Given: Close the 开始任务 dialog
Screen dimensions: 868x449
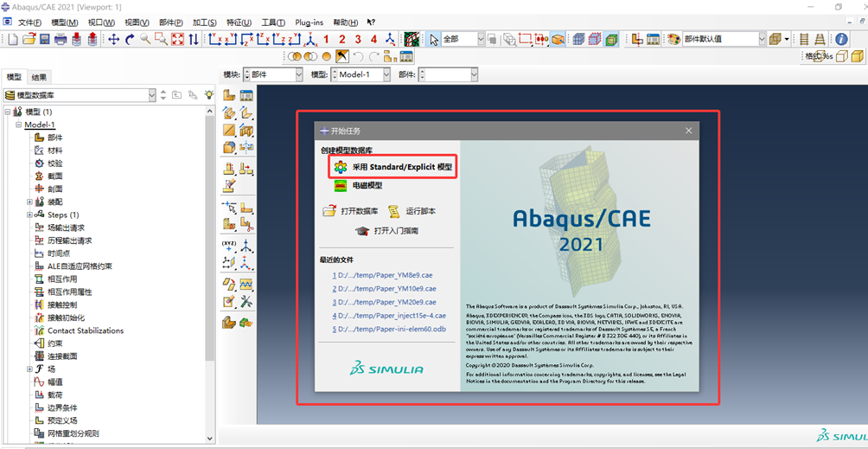Looking at the screenshot, I should click(689, 131).
